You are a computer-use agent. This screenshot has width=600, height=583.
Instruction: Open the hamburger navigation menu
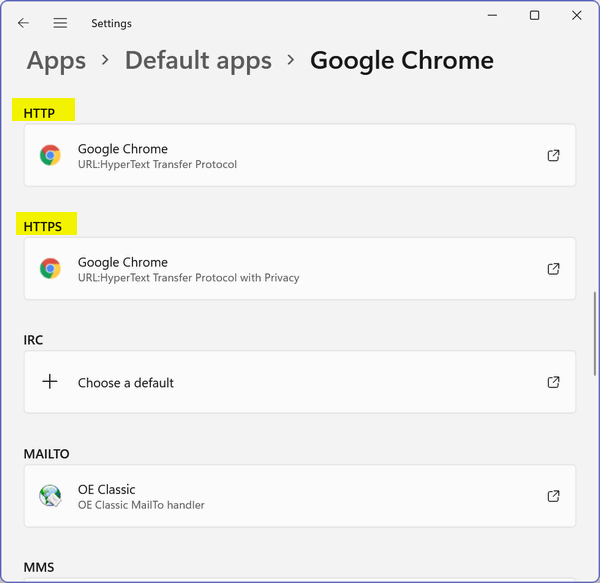[x=60, y=23]
